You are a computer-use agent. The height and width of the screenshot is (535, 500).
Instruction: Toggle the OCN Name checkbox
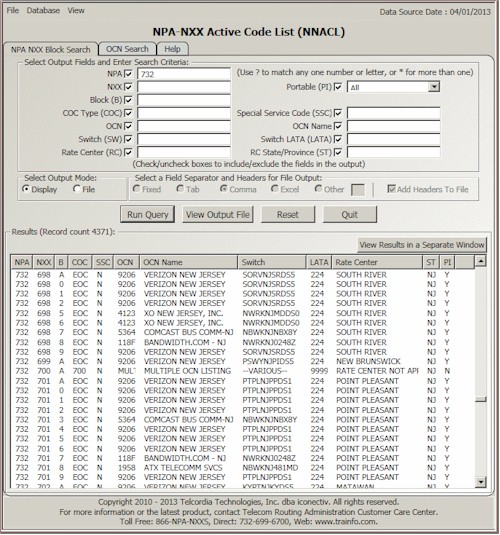pyautogui.click(x=338, y=126)
